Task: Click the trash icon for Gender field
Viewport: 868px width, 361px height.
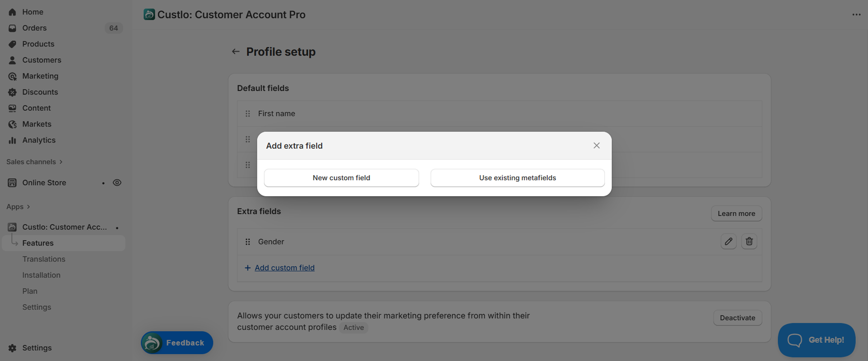Action: point(749,242)
